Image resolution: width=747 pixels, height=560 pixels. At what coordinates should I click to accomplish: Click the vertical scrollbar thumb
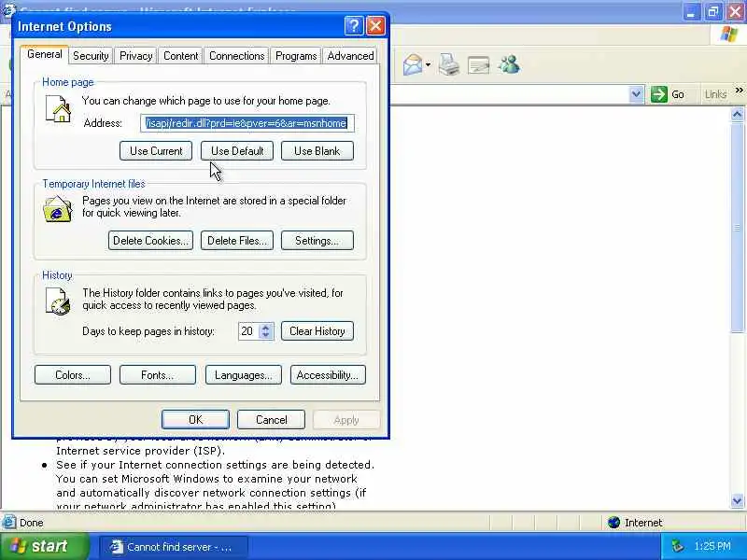coord(737,228)
